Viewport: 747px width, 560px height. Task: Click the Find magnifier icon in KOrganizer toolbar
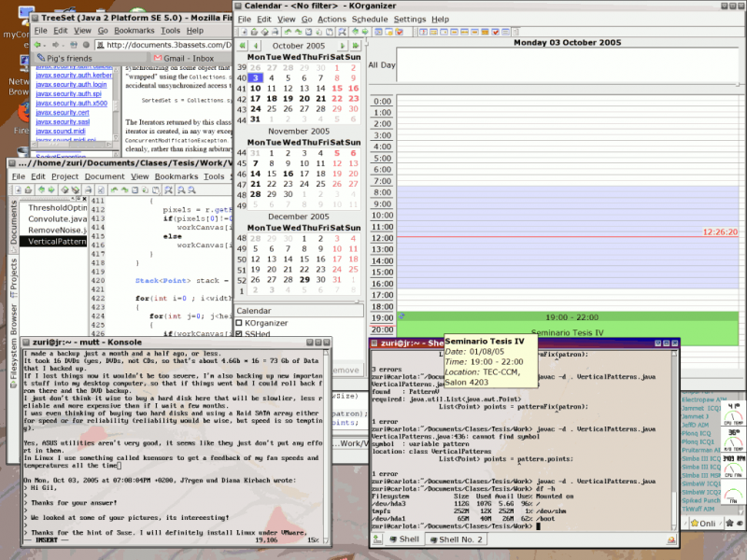coord(342,34)
